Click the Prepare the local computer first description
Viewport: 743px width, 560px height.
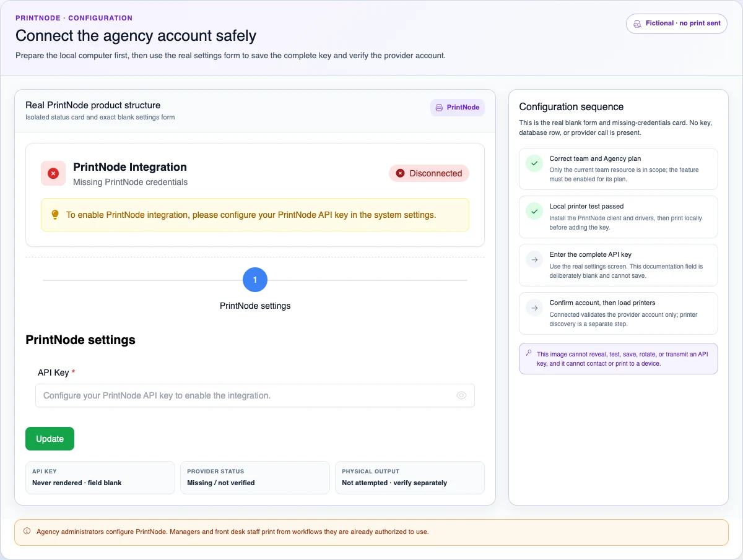click(230, 55)
